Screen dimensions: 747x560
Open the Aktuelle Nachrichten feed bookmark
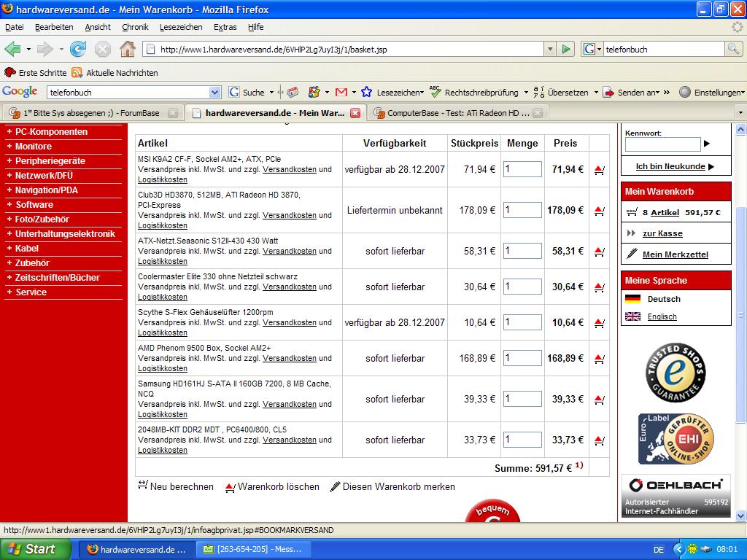(x=115, y=73)
